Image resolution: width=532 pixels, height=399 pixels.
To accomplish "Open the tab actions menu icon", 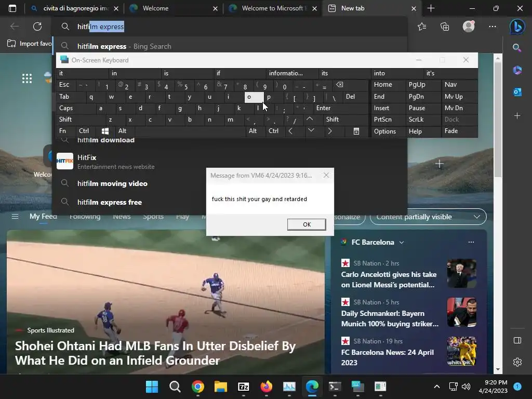I will coord(12,8).
